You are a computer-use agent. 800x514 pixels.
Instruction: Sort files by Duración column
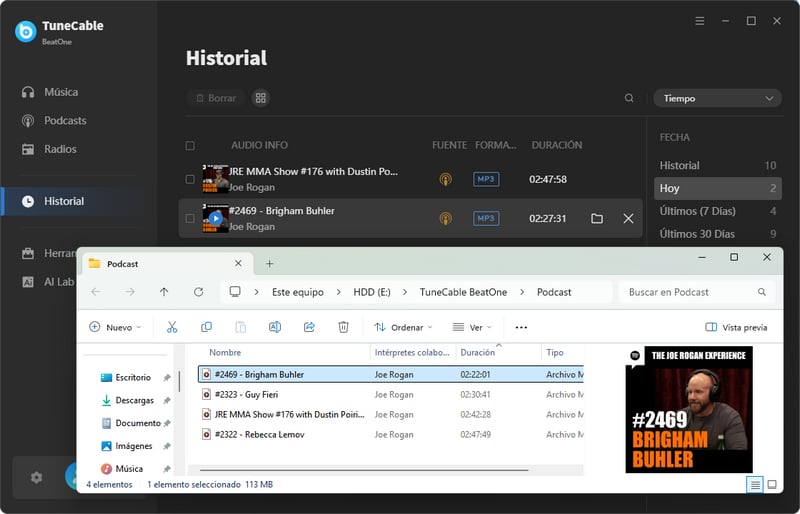(x=478, y=352)
